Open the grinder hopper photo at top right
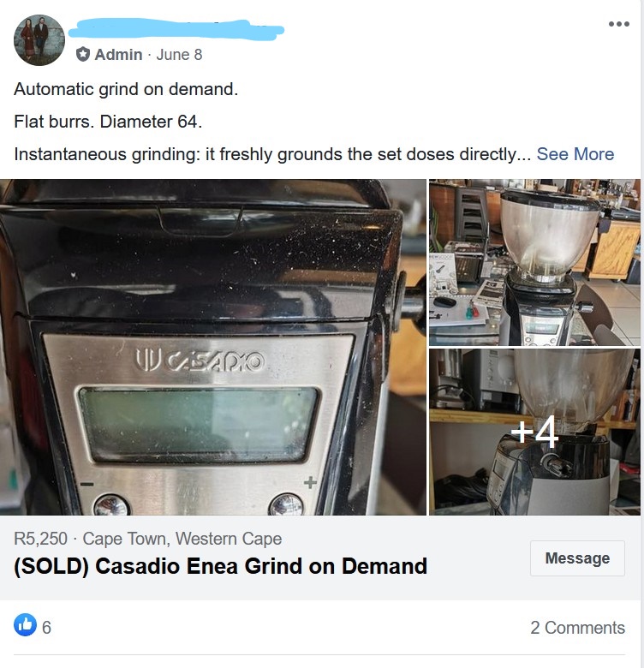This screenshot has width=644, height=668. pyautogui.click(x=534, y=262)
